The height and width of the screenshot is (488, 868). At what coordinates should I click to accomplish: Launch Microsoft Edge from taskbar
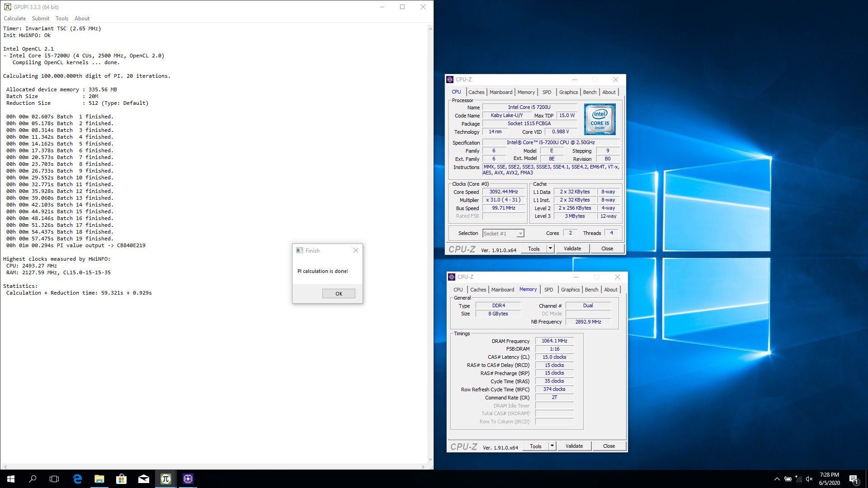tap(77, 479)
